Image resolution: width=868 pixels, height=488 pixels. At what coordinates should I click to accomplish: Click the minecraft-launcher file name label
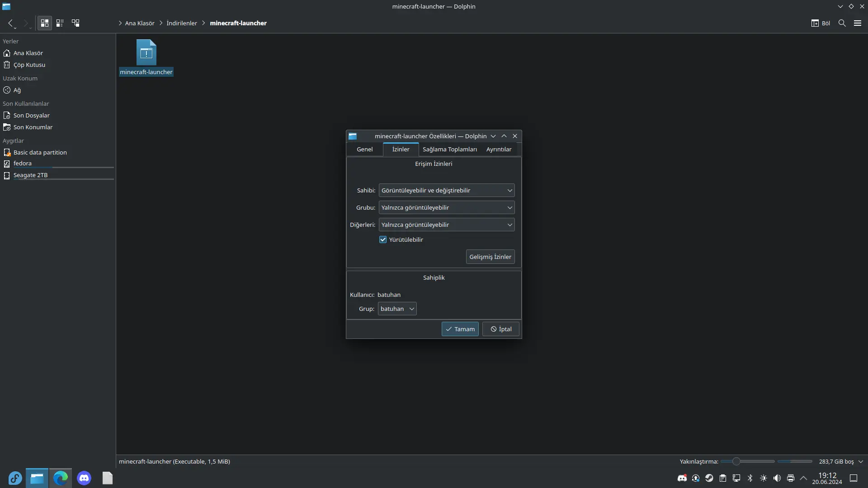pyautogui.click(x=146, y=72)
